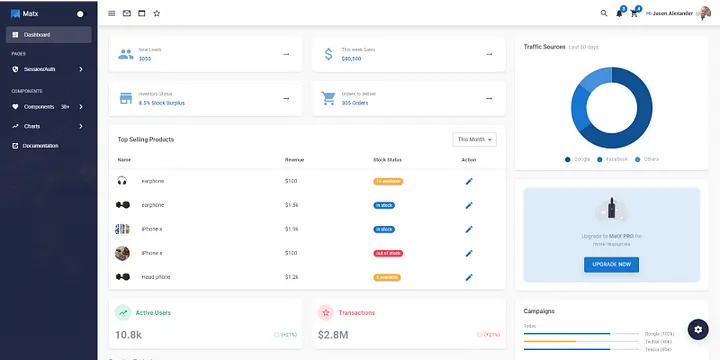Click the UPGRADE NOW button
720x360 pixels.
click(x=611, y=264)
